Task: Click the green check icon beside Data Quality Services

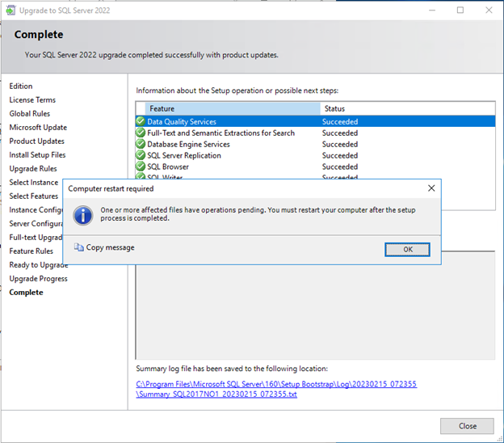Action: [141, 122]
